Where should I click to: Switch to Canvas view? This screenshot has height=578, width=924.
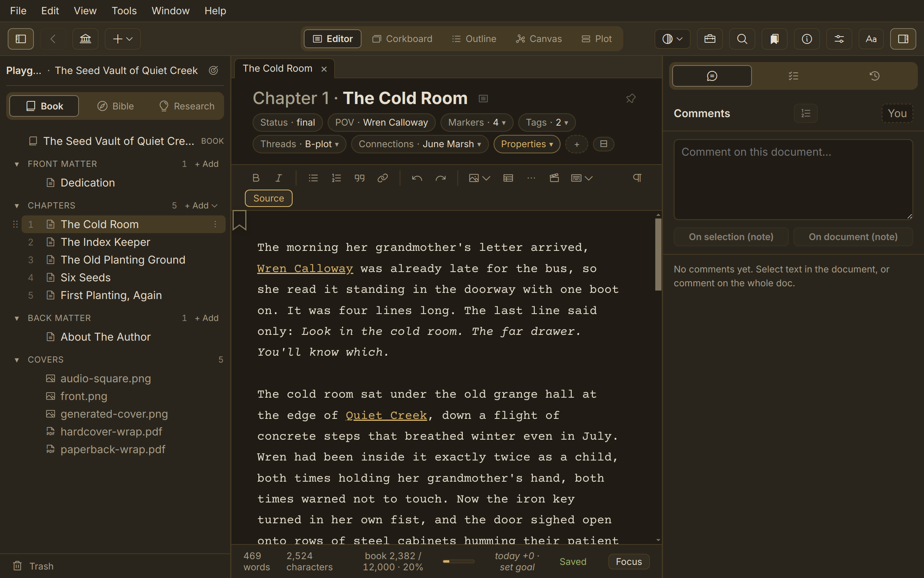point(539,39)
